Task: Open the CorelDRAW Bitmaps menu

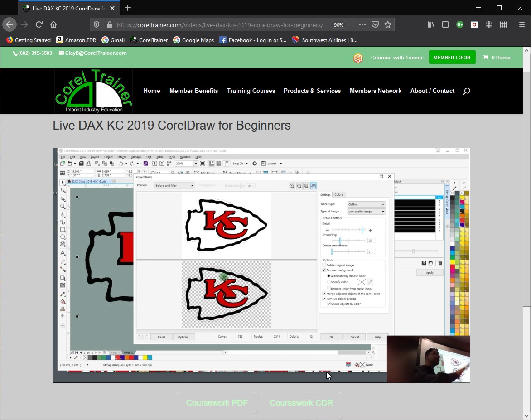Action: 135,157
